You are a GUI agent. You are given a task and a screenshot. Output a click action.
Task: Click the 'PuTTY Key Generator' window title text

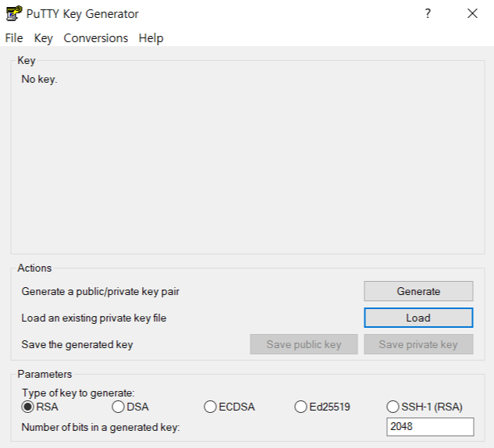point(82,14)
